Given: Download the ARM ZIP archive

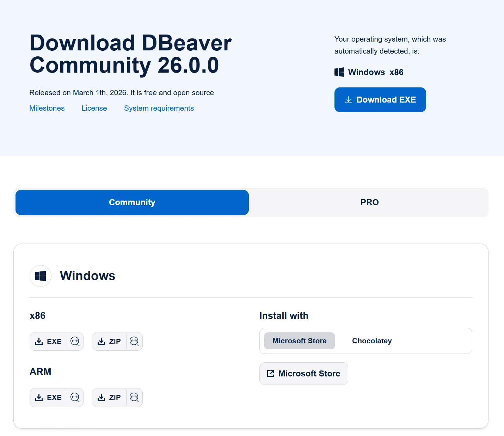Looking at the screenshot, I should click(x=109, y=398).
